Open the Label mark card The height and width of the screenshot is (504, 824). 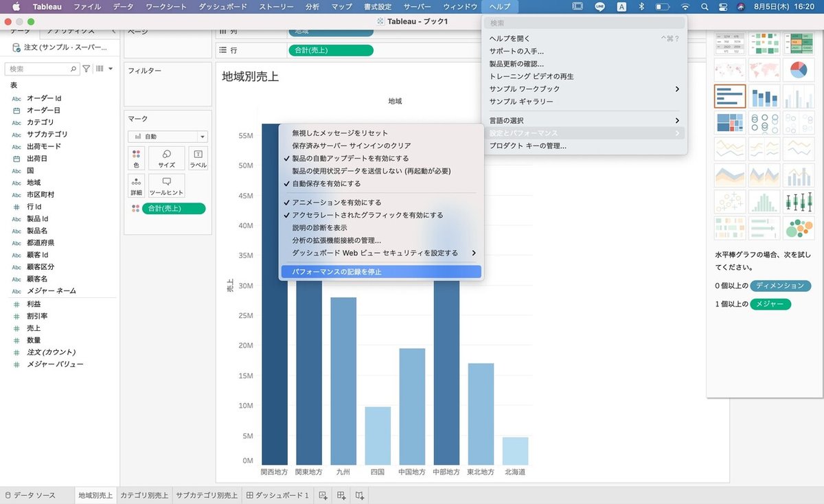click(x=198, y=159)
